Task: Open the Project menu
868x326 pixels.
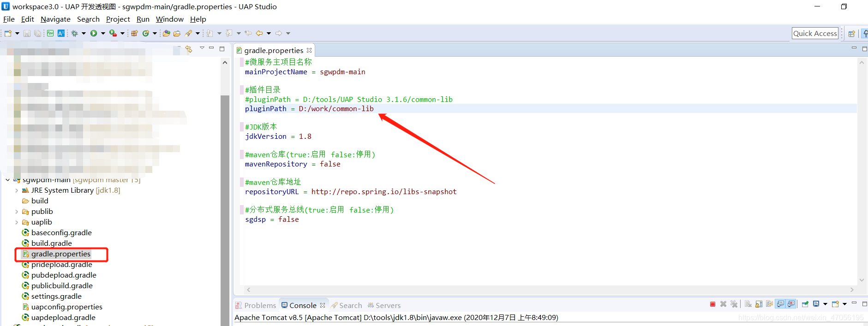Action: (118, 19)
